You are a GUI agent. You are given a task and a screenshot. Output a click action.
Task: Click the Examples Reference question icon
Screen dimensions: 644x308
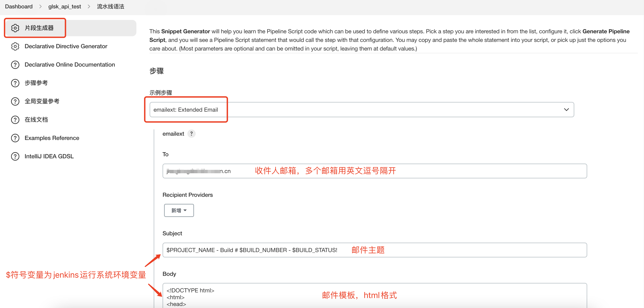click(x=15, y=138)
